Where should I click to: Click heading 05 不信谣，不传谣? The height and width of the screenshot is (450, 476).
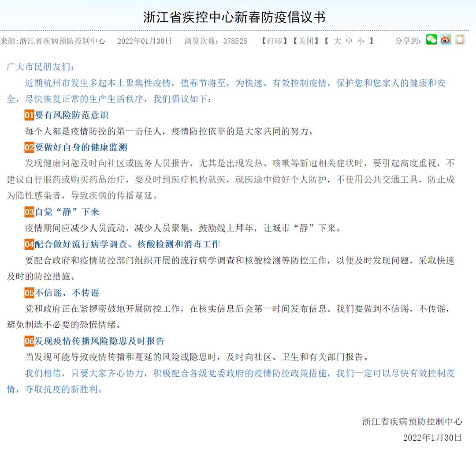coord(62,292)
